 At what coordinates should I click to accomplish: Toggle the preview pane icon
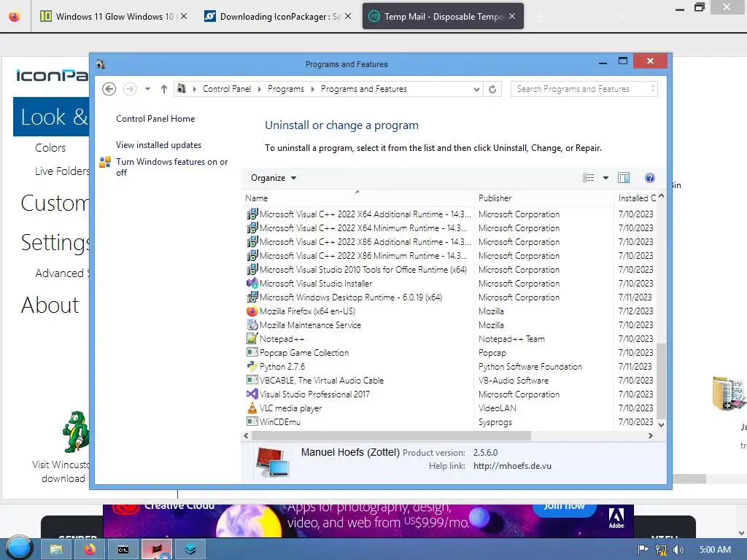click(x=624, y=178)
